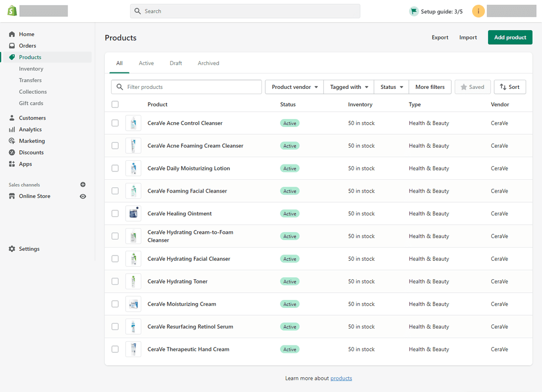This screenshot has width=542, height=392.
Task: Click the orange account avatar icon
Action: pyautogui.click(x=478, y=11)
